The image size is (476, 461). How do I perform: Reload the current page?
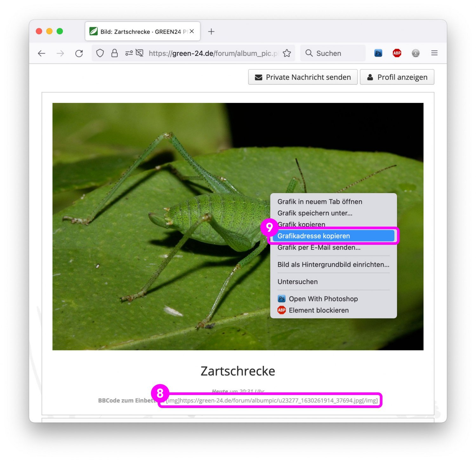(79, 53)
